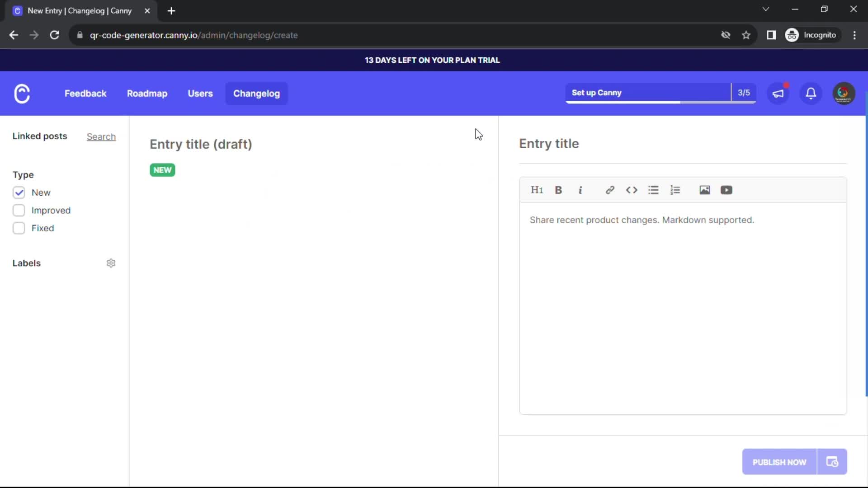Open the changelog labels settings gear
Screen dimensions: 868x488
click(111, 263)
